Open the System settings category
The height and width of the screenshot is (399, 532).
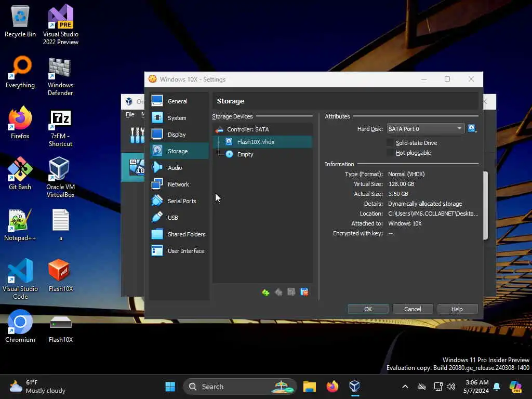point(179,118)
